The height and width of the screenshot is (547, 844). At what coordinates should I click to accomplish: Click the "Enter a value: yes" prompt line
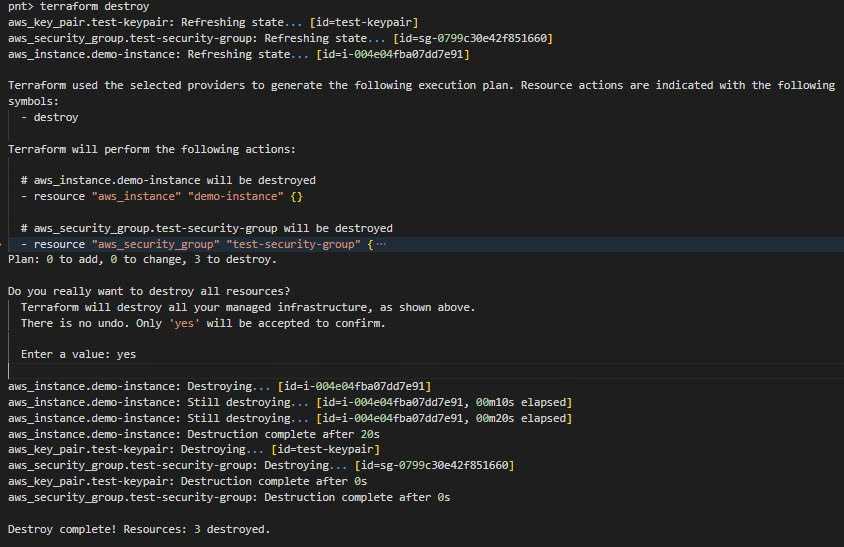coord(78,354)
